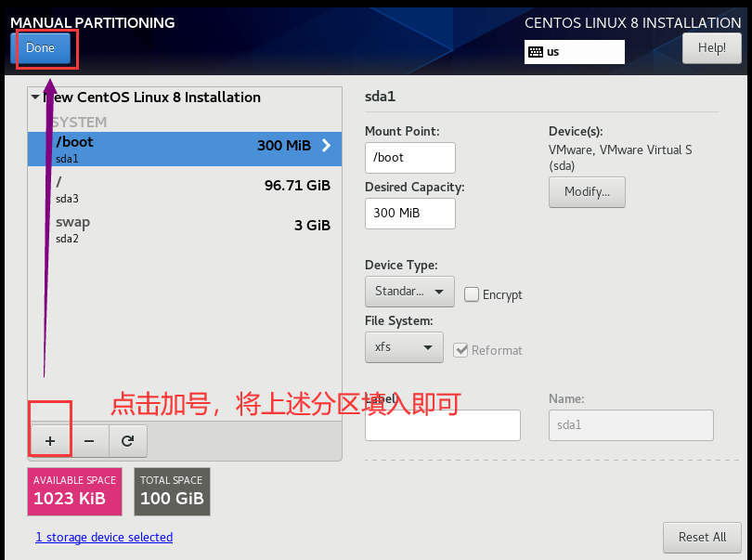The height and width of the screenshot is (560, 752).
Task: Open Help!
Action: tap(712, 48)
